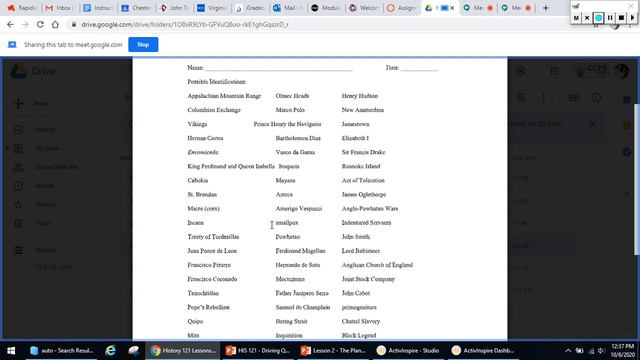640x360 pixels.
Task: Switch to first Meet tab
Action: [x=478, y=8]
